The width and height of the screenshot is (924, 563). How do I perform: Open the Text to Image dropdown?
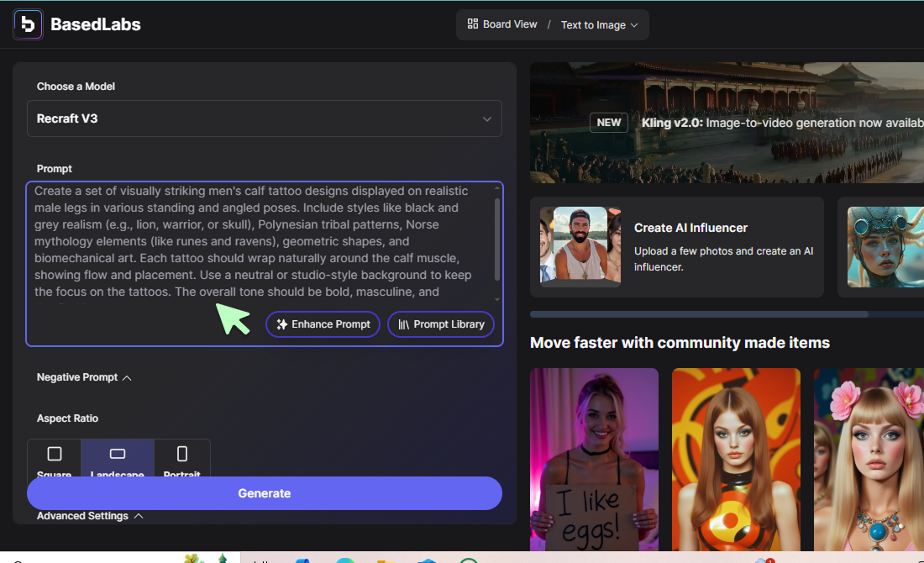coord(599,24)
